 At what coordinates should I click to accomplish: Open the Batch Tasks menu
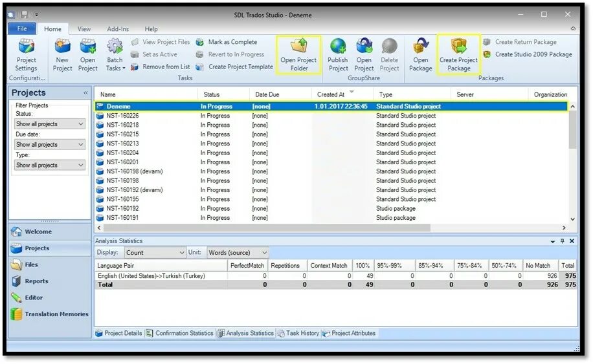(x=115, y=55)
